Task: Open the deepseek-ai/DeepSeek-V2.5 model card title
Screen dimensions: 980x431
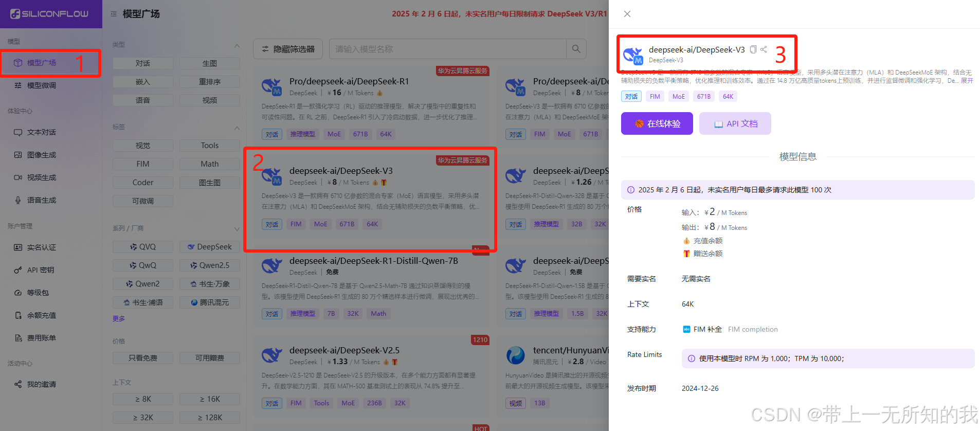Action: [x=344, y=350]
